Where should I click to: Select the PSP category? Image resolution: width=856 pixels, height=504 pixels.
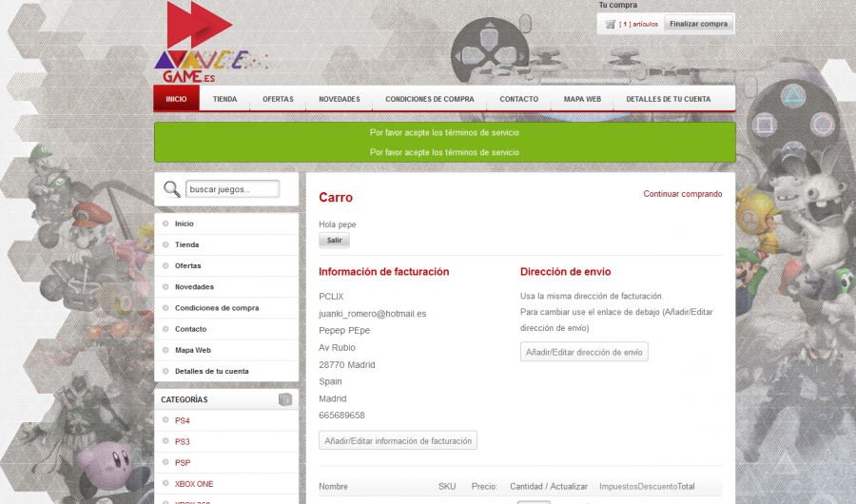(x=183, y=462)
